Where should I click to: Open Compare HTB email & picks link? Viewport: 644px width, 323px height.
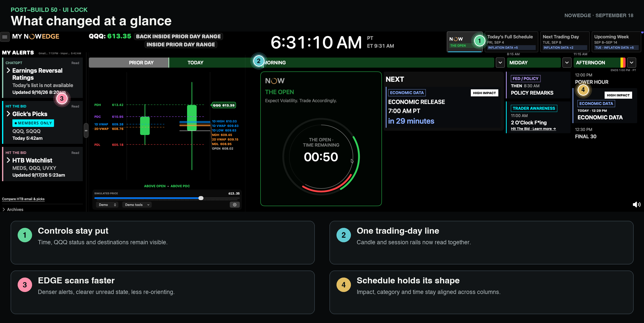click(23, 199)
